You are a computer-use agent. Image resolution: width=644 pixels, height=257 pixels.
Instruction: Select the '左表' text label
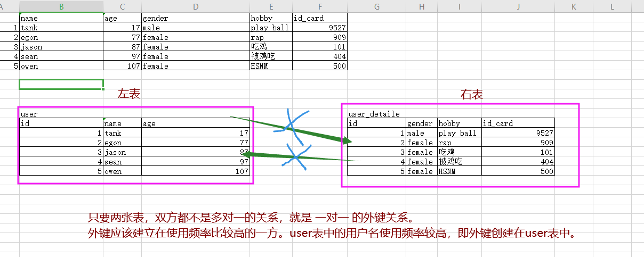click(128, 94)
